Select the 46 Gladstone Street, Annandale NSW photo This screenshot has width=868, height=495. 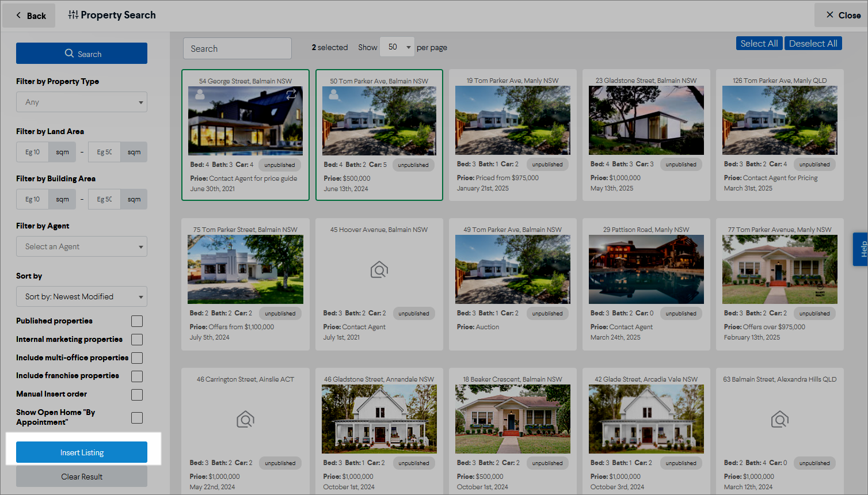(379, 419)
